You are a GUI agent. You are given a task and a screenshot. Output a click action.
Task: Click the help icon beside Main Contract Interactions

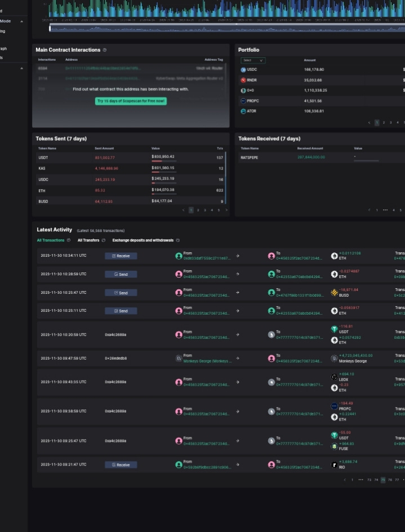pyautogui.click(x=105, y=50)
